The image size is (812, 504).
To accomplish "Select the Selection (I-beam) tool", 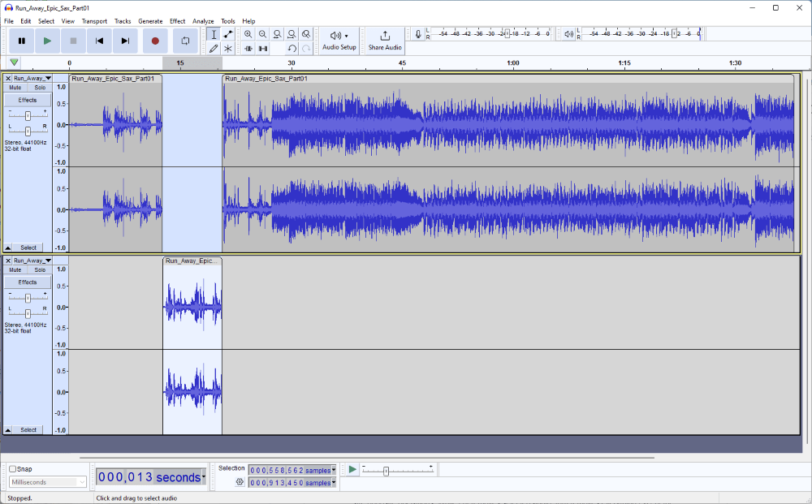I will [214, 34].
